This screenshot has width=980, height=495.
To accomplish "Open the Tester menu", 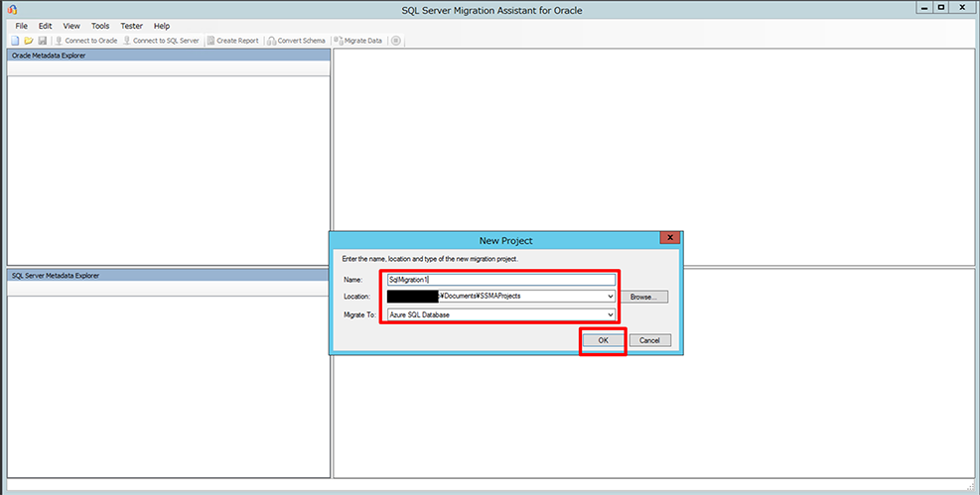I will [x=131, y=26].
